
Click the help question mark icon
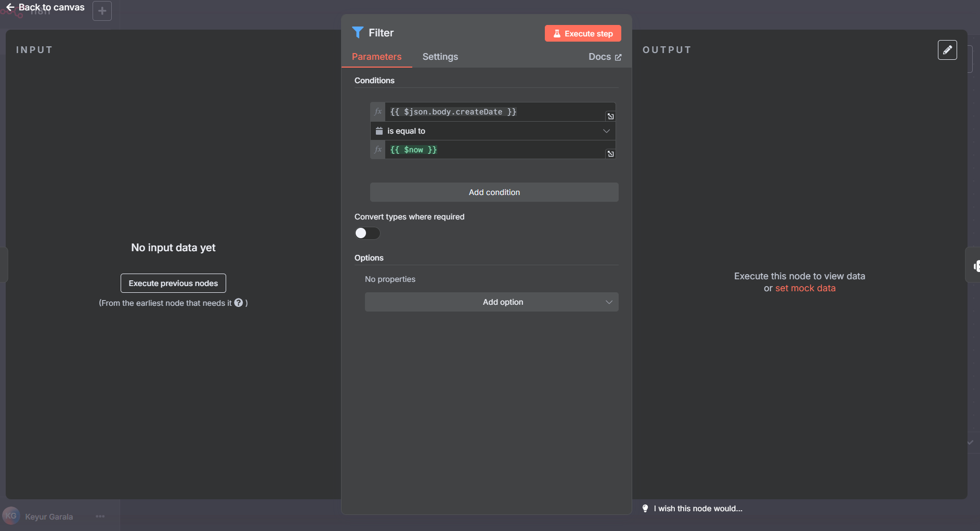point(239,303)
